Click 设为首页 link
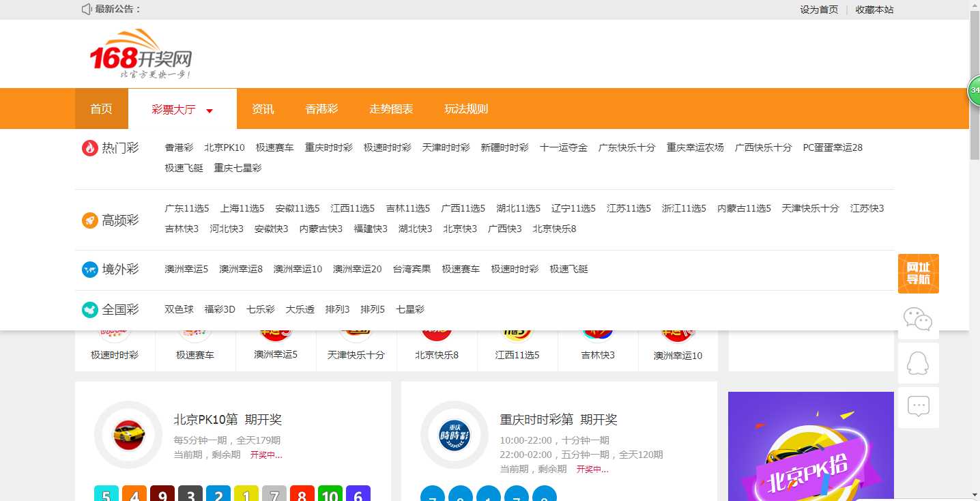 tap(819, 10)
